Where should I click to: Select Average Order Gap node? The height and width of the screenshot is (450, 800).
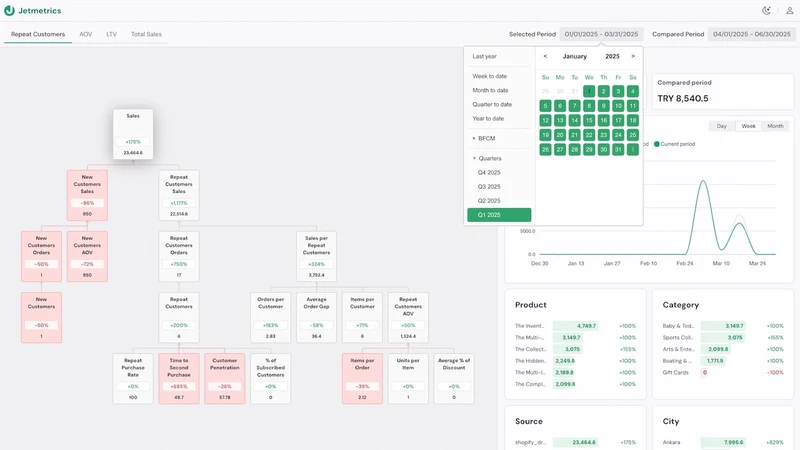coord(316,317)
